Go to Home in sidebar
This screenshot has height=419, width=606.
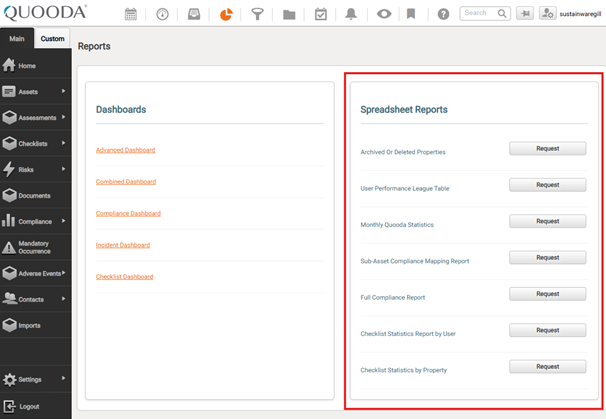(x=36, y=66)
